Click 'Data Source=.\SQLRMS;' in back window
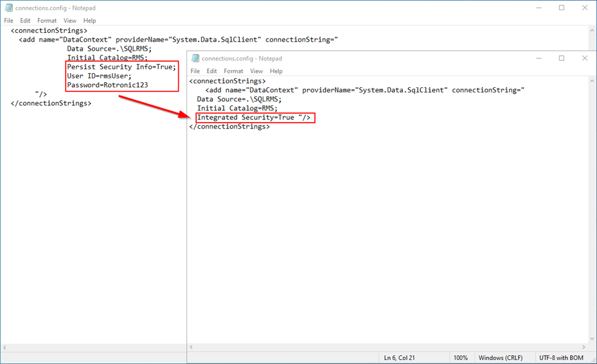The height and width of the screenshot is (364, 597). click(x=109, y=49)
